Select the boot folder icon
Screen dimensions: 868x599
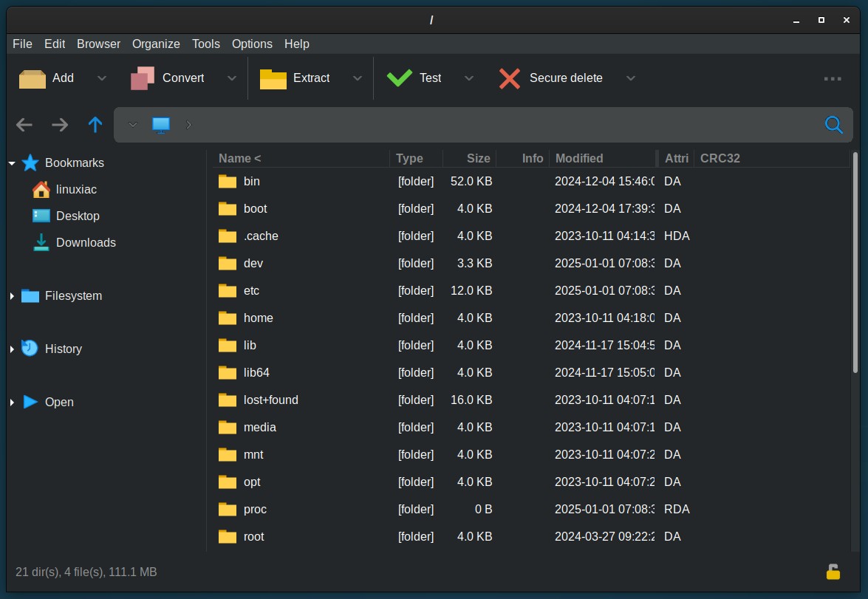click(227, 209)
